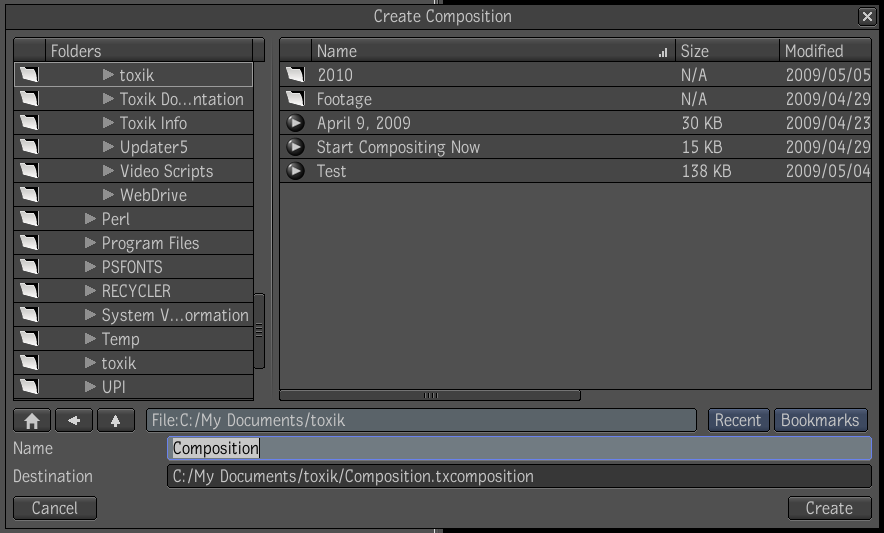Viewport: 884px width, 533px height.
Task: Select April 9, 2009 composition
Action: [x=364, y=123]
